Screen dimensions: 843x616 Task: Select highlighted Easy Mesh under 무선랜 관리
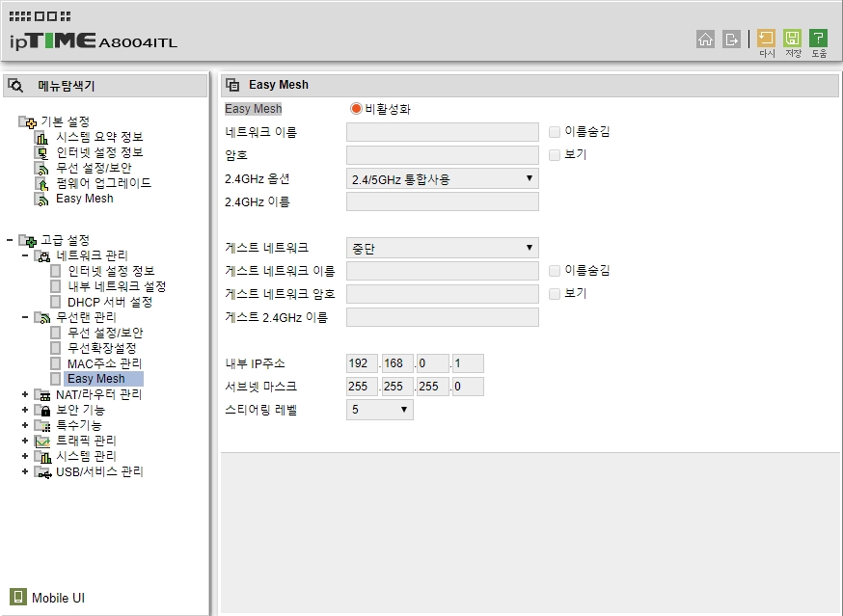point(103,379)
